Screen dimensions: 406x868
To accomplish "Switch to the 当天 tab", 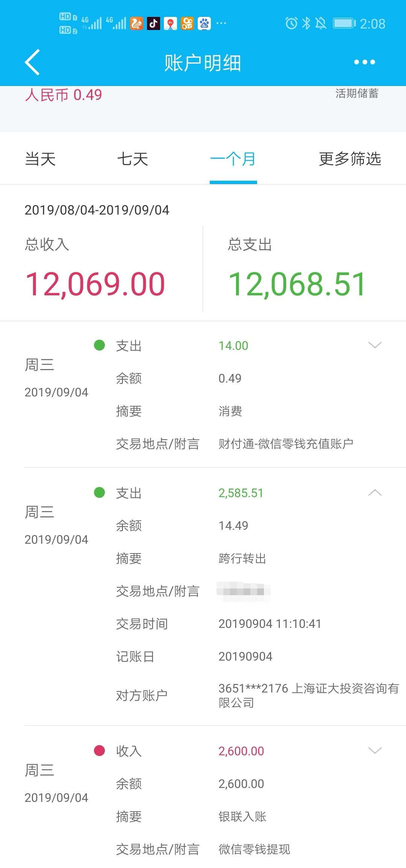I will click(x=40, y=159).
